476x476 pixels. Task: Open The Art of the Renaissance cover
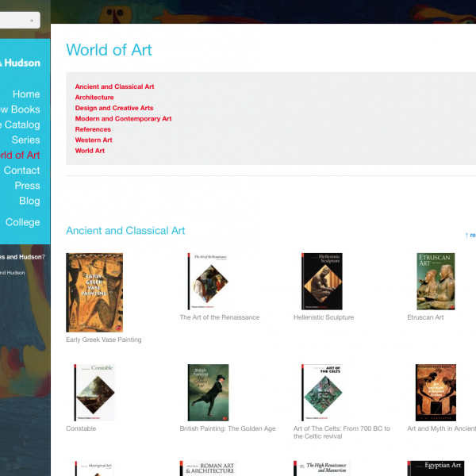coord(208,282)
